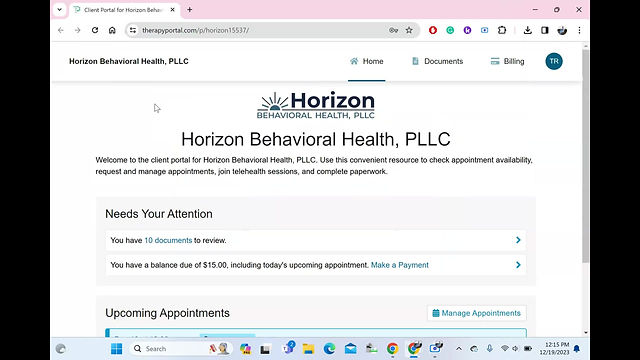Open the tab search dropdown arrow
This screenshot has height=360, width=640.
(x=60, y=10)
